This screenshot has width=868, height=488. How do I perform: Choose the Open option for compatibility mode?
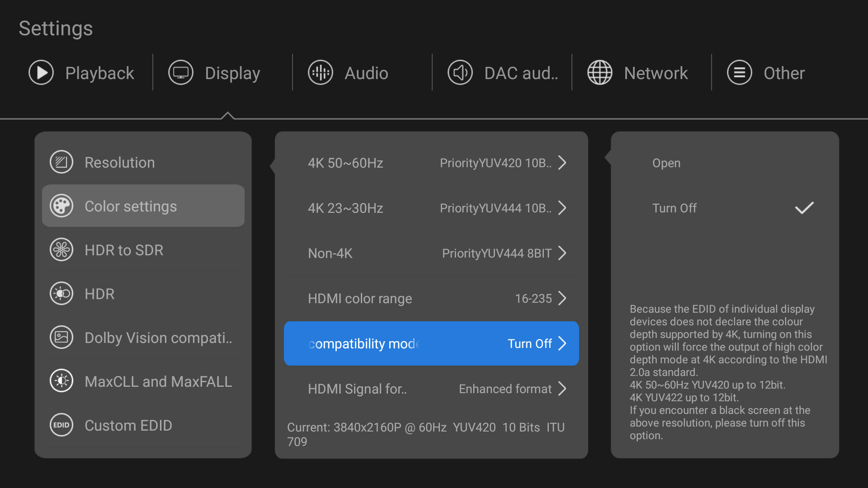coord(725,163)
